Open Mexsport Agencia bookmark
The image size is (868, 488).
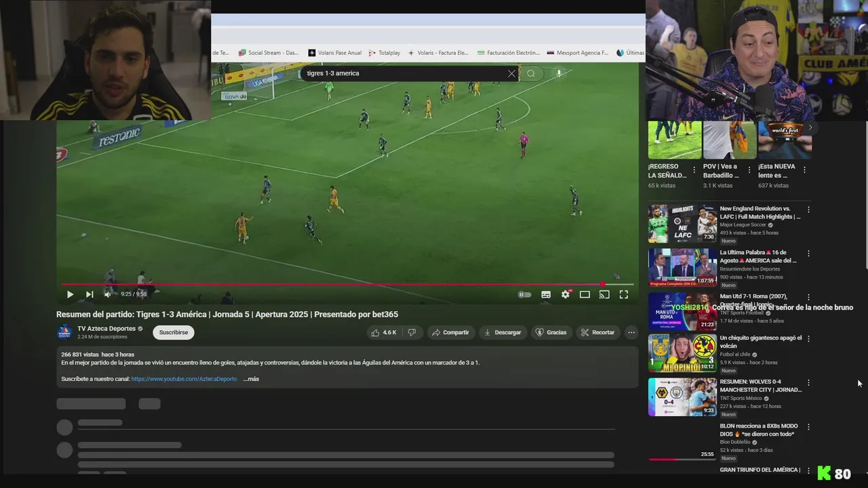(x=578, y=53)
